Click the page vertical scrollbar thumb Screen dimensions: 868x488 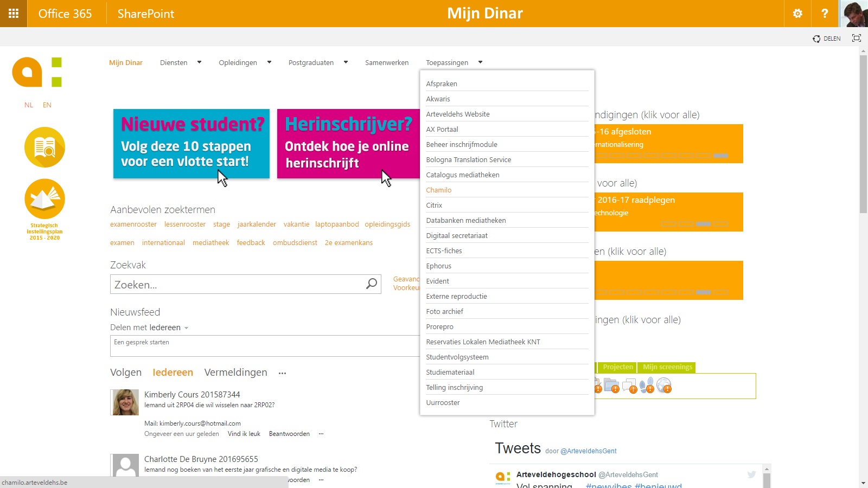(x=864, y=134)
